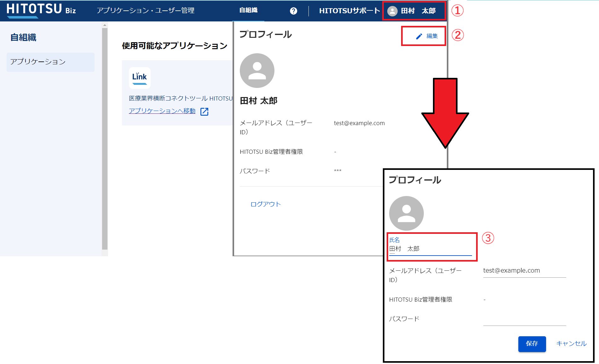Click the sidebar vertical scrollbar
Image resolution: width=599 pixels, height=364 pixels.
click(105, 139)
